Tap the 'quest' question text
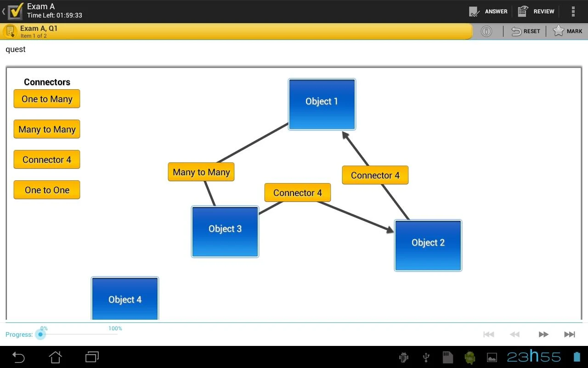Screen dimensions: 588x368 (16, 49)
